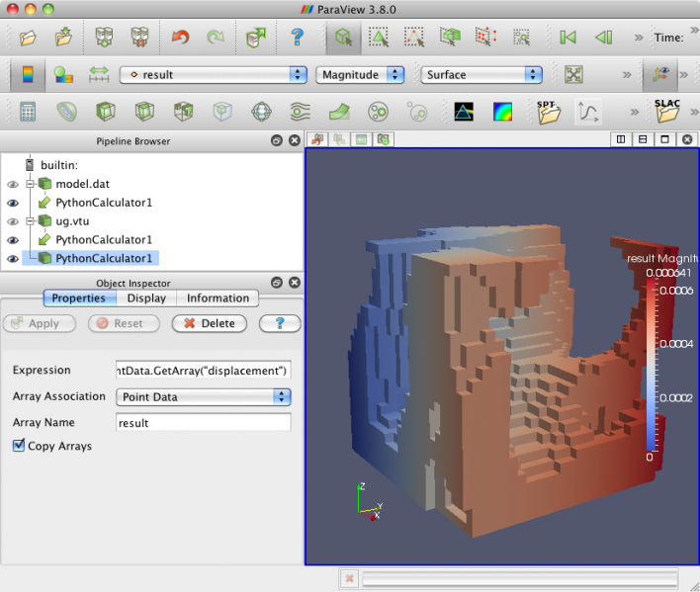Toggle color legend visibility icon
Image resolution: width=700 pixels, height=592 pixels.
click(x=28, y=74)
